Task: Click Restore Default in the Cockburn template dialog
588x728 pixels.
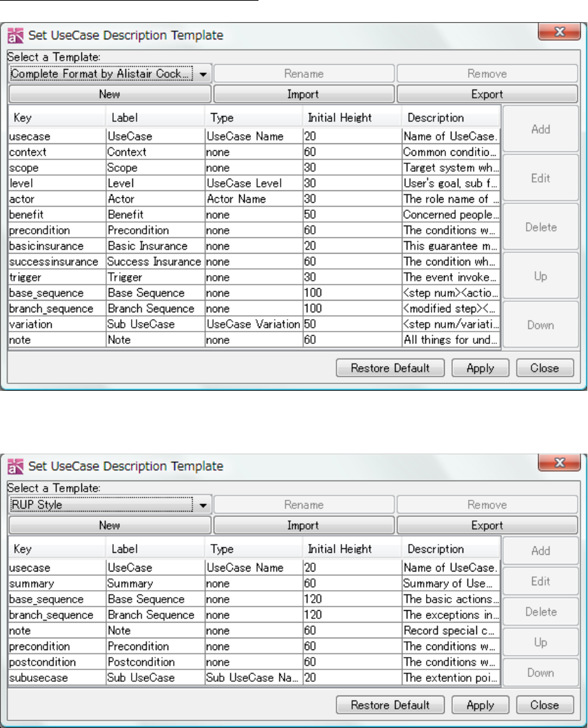Action: pos(390,368)
